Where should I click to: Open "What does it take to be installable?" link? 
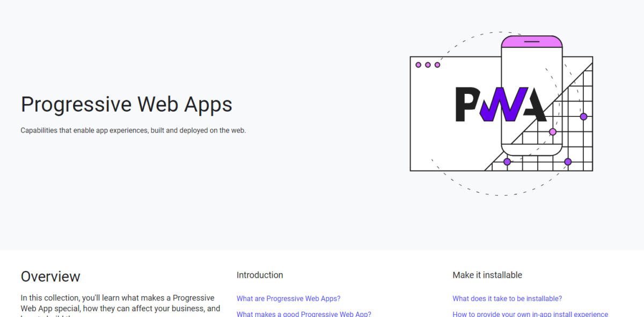pyautogui.click(x=507, y=298)
